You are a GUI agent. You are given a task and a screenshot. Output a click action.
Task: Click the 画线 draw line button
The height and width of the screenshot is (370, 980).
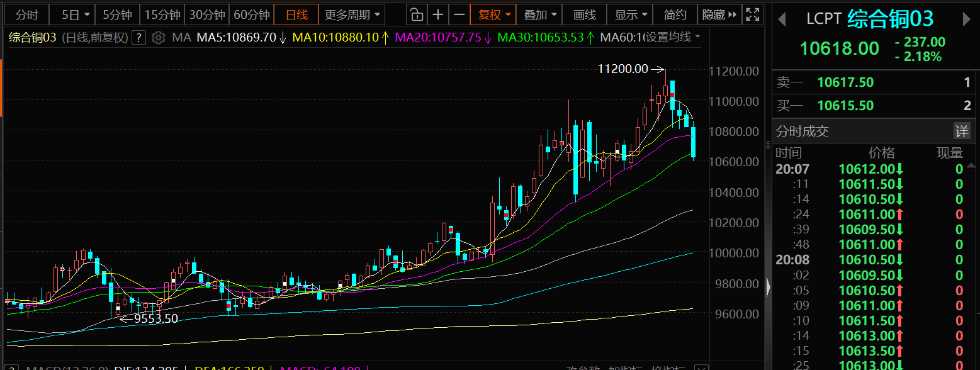tap(584, 14)
